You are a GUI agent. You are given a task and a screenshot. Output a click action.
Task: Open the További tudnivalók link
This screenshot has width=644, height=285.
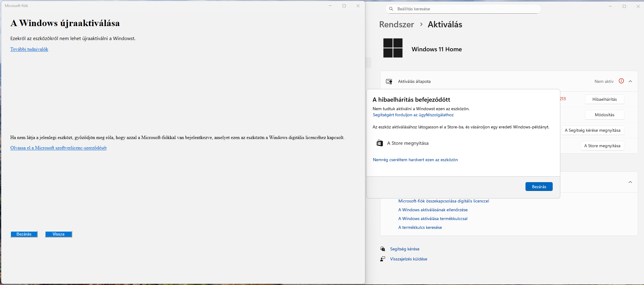[29, 49]
